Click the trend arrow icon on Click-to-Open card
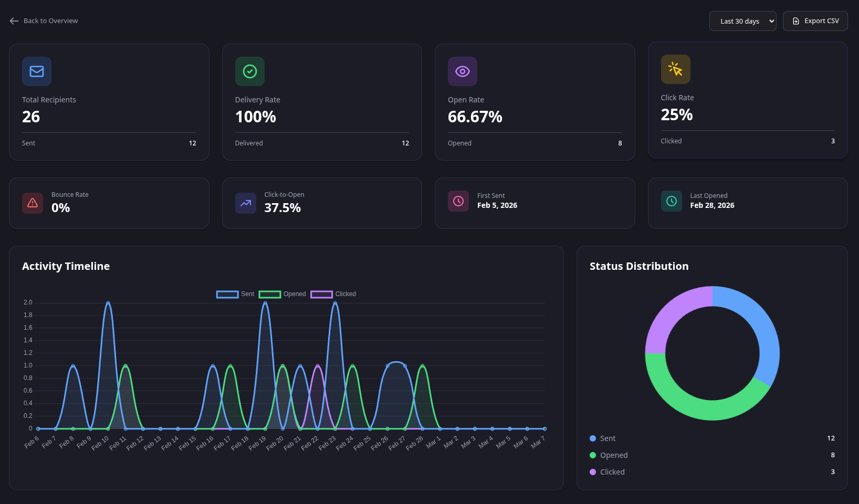Image resolution: width=859 pixels, height=504 pixels. coord(245,203)
